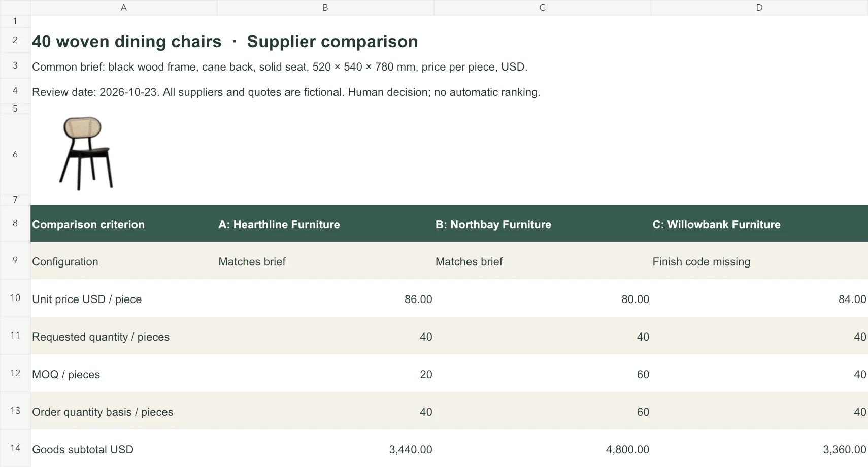Select column A header
Image resolution: width=868 pixels, height=467 pixels.
coord(124,8)
